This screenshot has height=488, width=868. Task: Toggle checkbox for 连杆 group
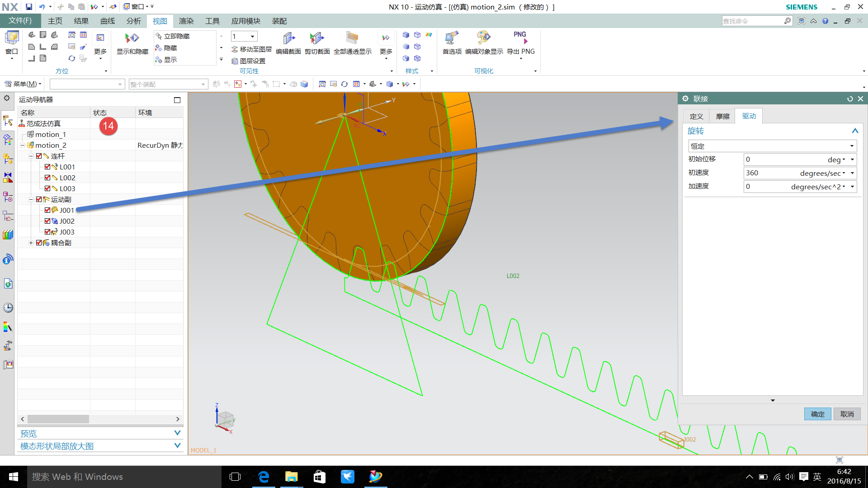coord(39,156)
